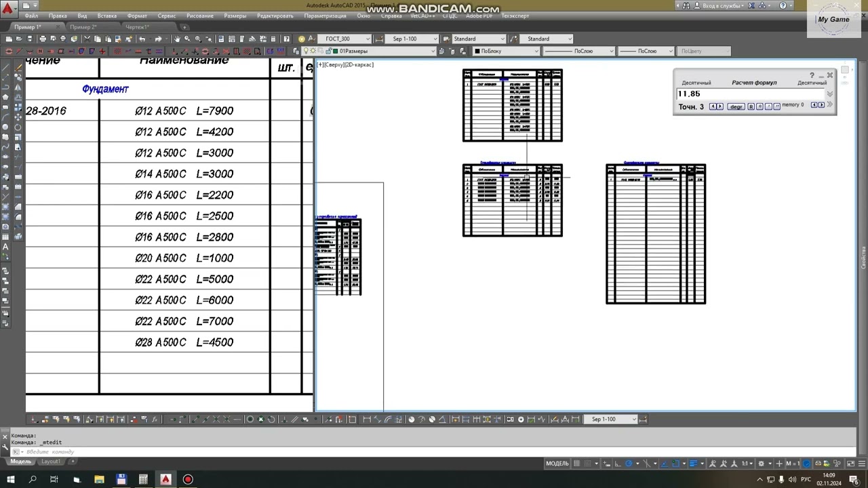Open the Вставка menu
The width and height of the screenshot is (868, 488).
click(x=106, y=16)
